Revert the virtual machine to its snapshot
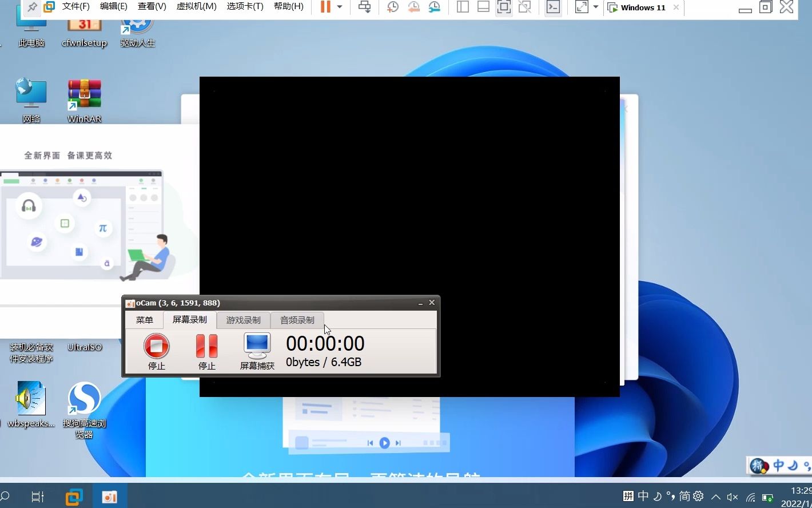812x508 pixels. (414, 7)
